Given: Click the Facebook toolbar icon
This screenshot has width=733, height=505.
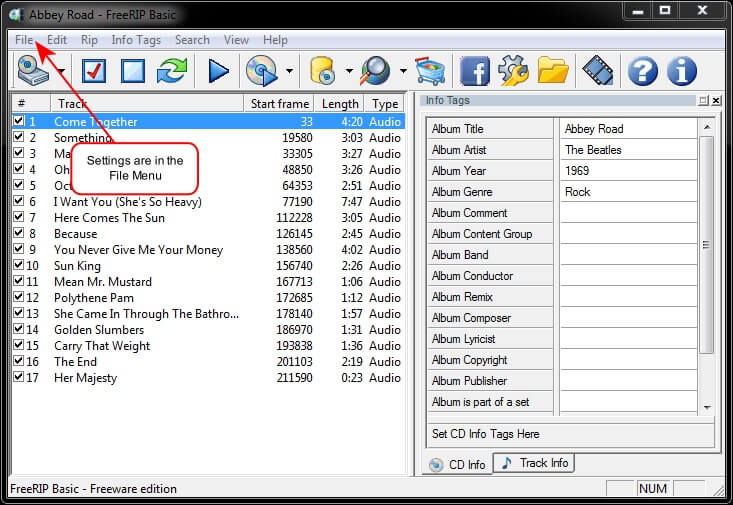Looking at the screenshot, I should (x=474, y=71).
